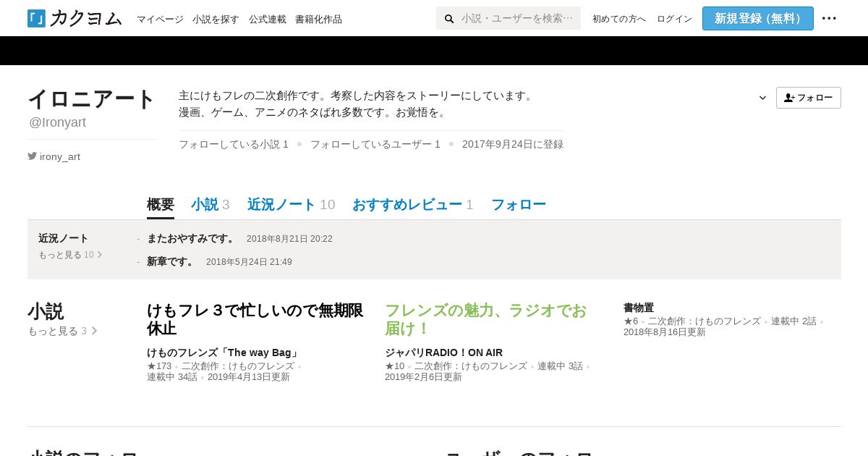The height and width of the screenshot is (456, 868).
Task: Click the 2018年5月24日 21:49 timestamp
Action: pos(249,262)
